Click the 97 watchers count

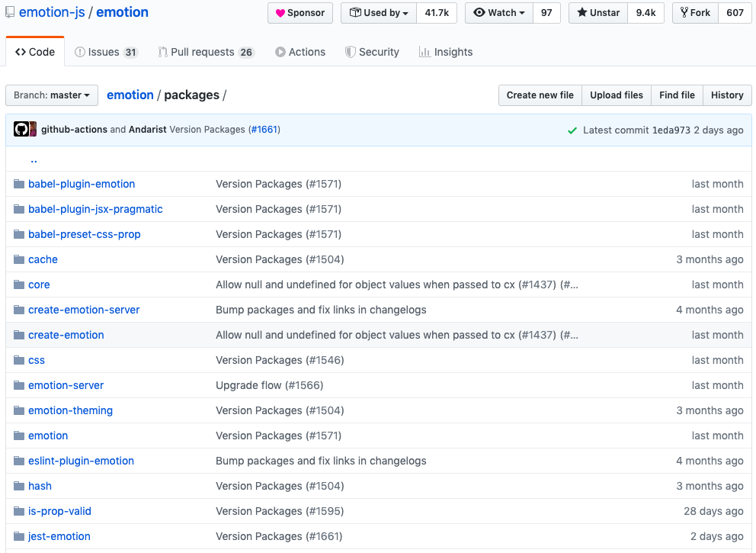pyautogui.click(x=546, y=12)
